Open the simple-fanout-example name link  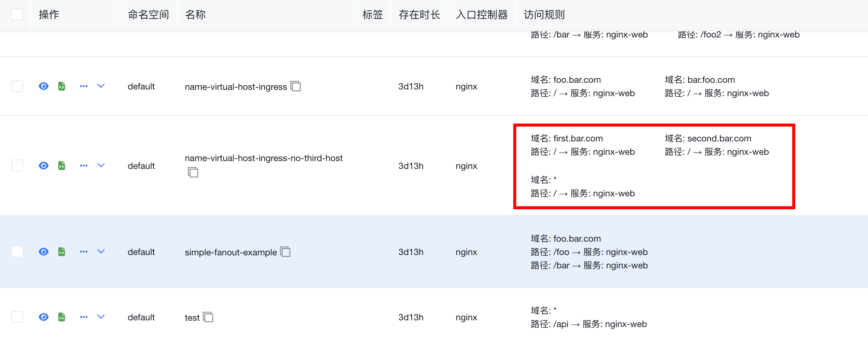tap(231, 252)
